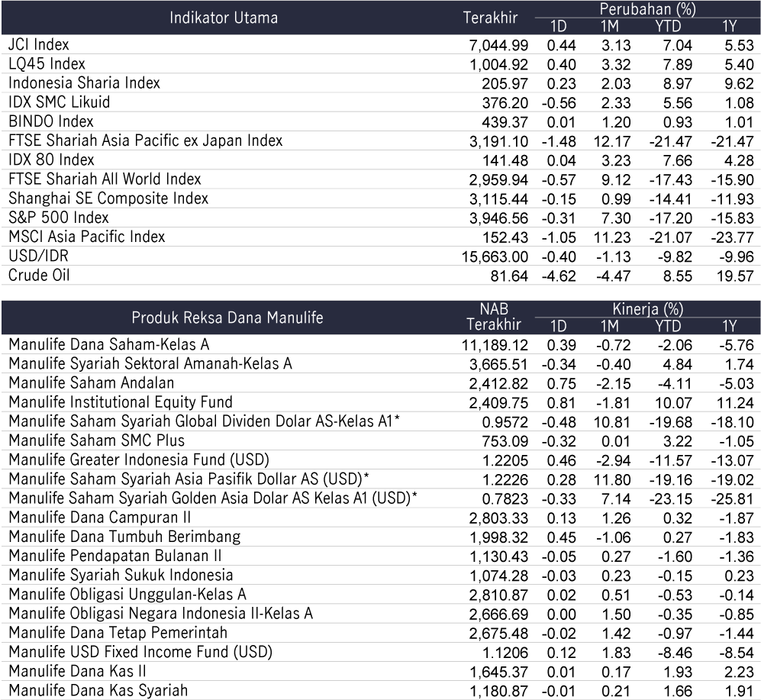This screenshot has width=761, height=700.
Task: Select the 'BINDO Index' label
Action: coord(51,121)
